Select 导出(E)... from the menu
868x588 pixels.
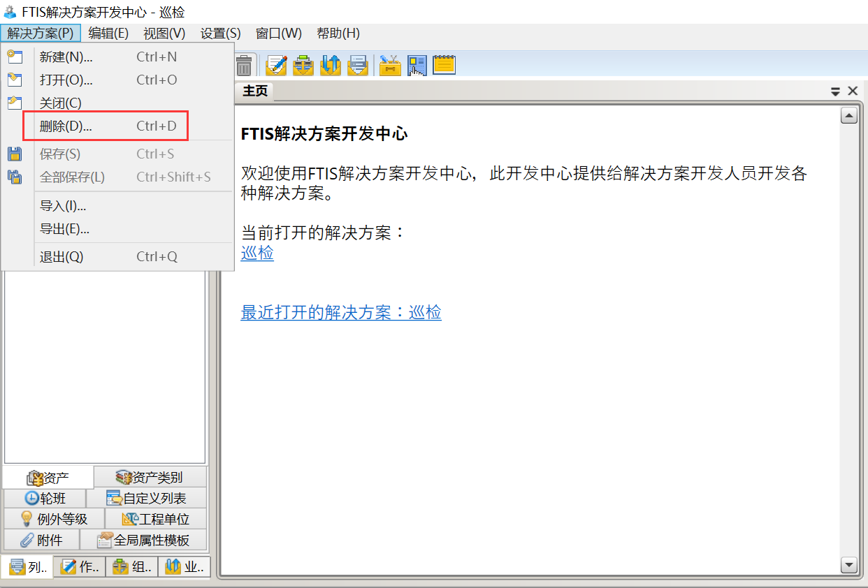coord(64,229)
